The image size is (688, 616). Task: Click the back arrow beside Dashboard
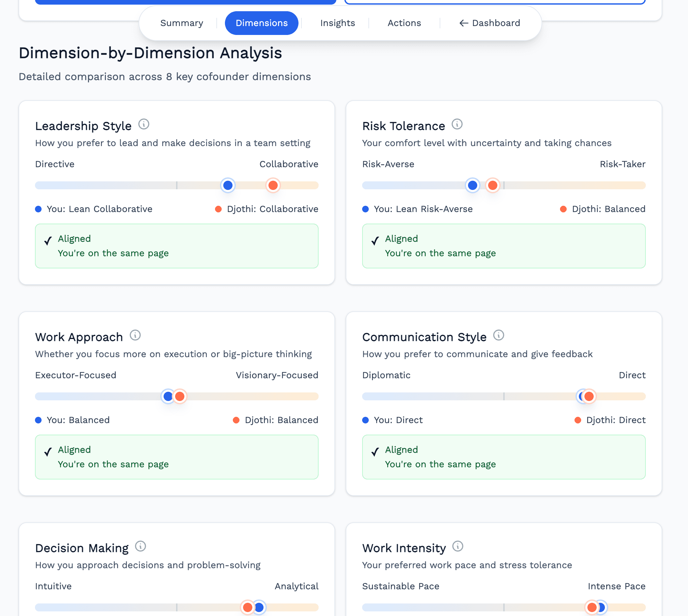point(463,23)
